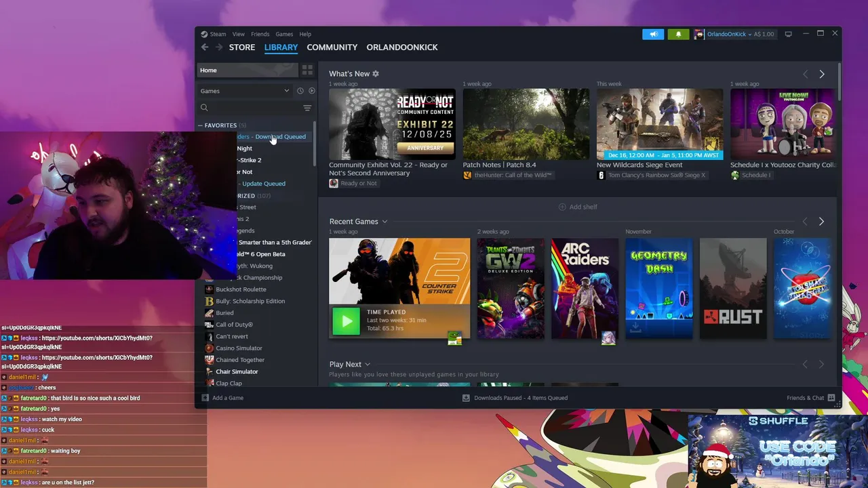Open the Friends menu
This screenshot has height=488, width=868.
260,34
